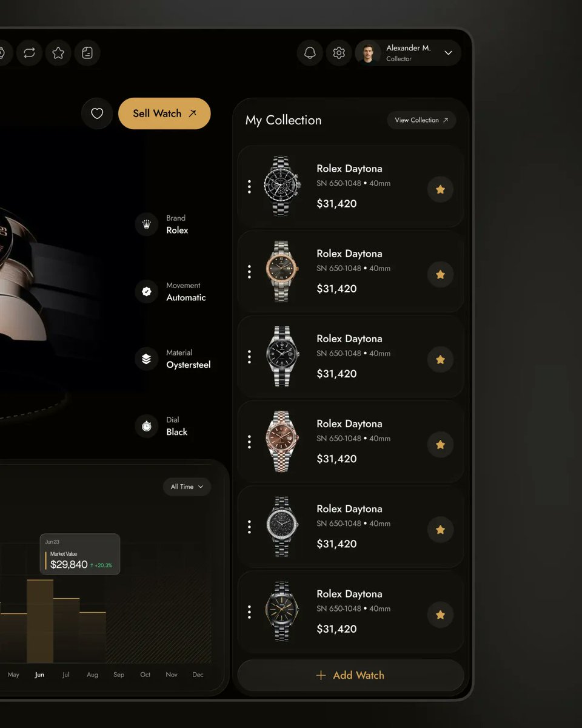The height and width of the screenshot is (728, 582).
Task: Click the Automatic movement value
Action: [186, 298]
